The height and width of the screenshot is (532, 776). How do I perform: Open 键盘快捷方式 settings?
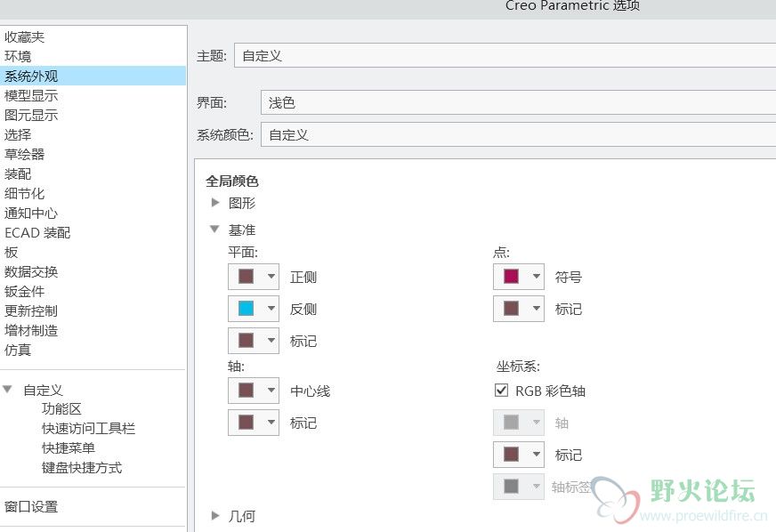82,468
